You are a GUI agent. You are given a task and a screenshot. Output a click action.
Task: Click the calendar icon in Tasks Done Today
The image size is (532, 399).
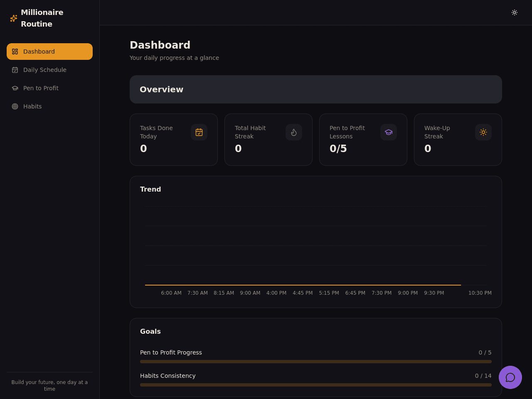(199, 132)
